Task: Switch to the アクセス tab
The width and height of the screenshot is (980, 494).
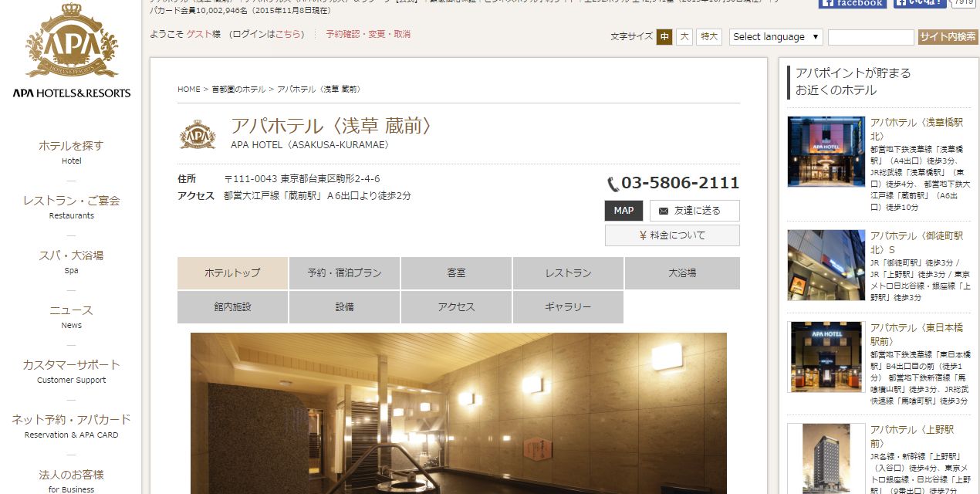Action: (x=456, y=307)
